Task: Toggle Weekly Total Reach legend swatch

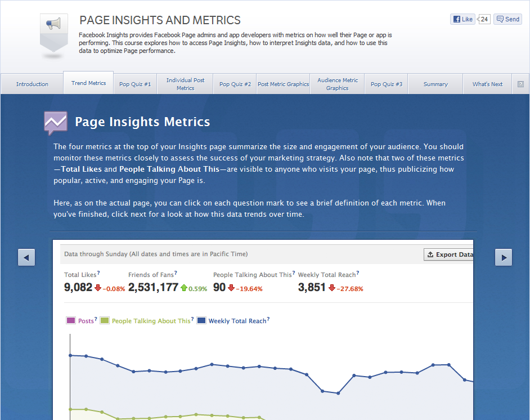Action: (x=201, y=320)
